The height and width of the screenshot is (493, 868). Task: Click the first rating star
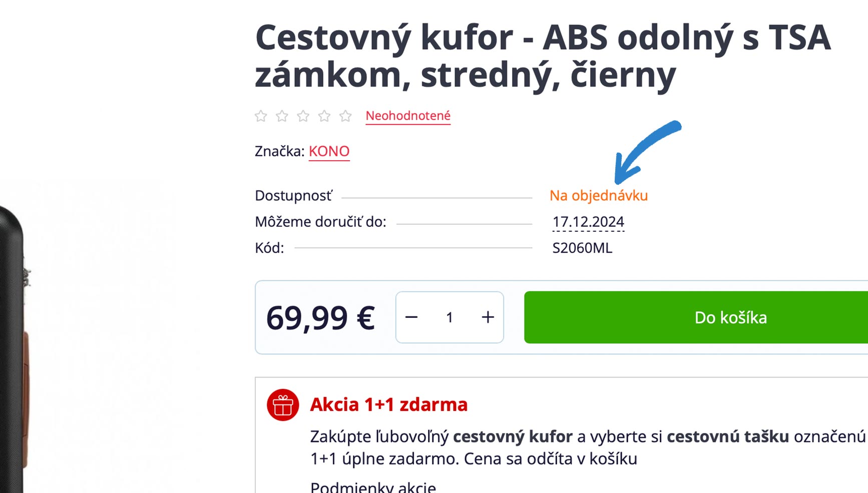(261, 116)
